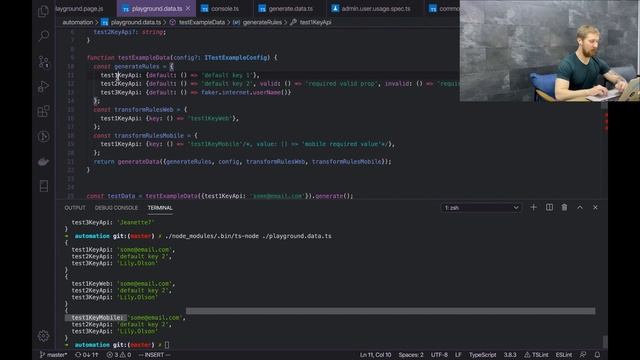Click the highlighted test1KeyMobile terminal output
The width and height of the screenshot is (640, 360).
(x=96, y=318)
